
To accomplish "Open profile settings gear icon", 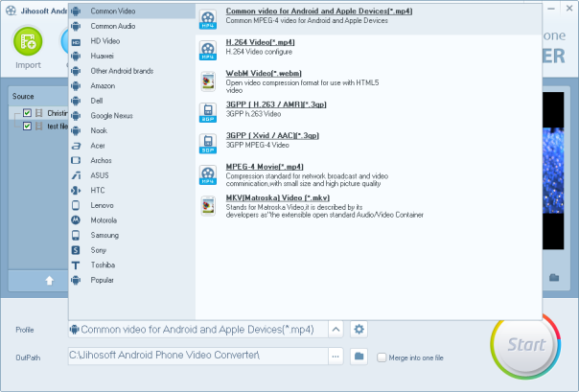I will tap(359, 329).
